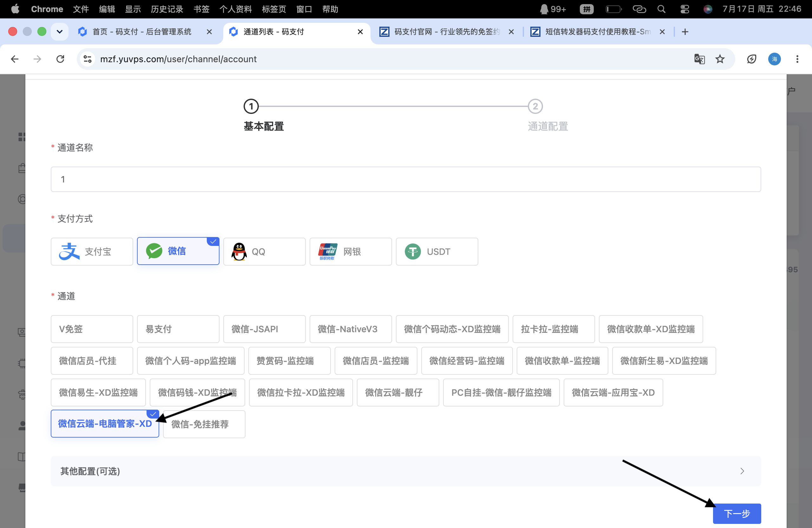Focus the 通道名称 input field
The width and height of the screenshot is (812, 528).
(406, 179)
